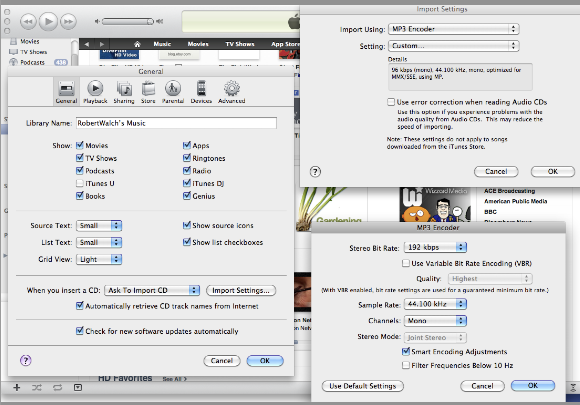
Task: Click the show artwork viewer icon
Action: 78,387
